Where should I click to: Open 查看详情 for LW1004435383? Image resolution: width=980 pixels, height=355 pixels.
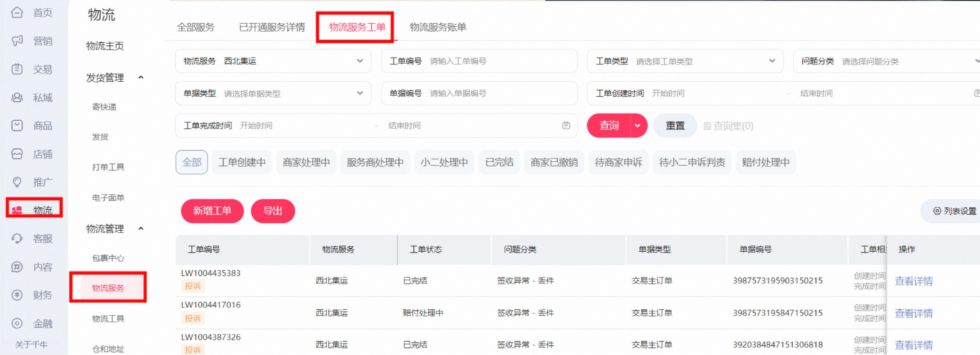[x=914, y=281]
